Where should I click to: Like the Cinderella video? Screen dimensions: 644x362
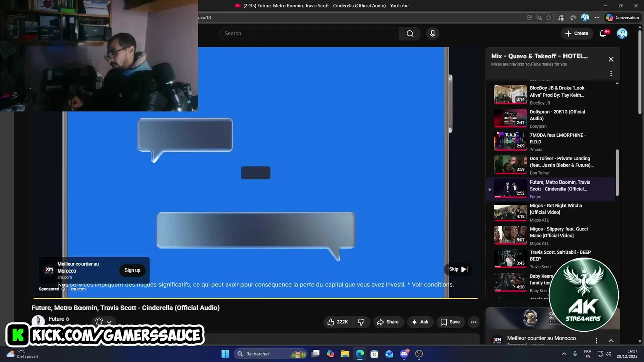point(337,322)
